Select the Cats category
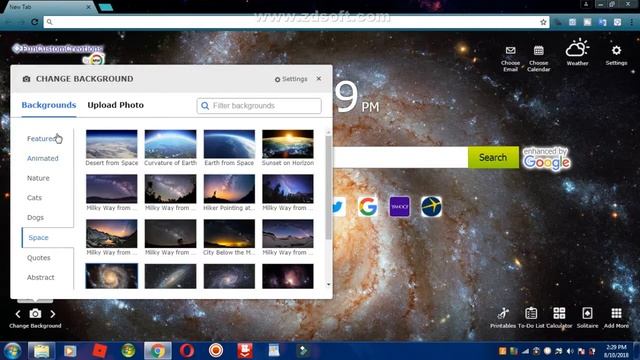Viewport: 640px width, 360px height. pyautogui.click(x=34, y=198)
